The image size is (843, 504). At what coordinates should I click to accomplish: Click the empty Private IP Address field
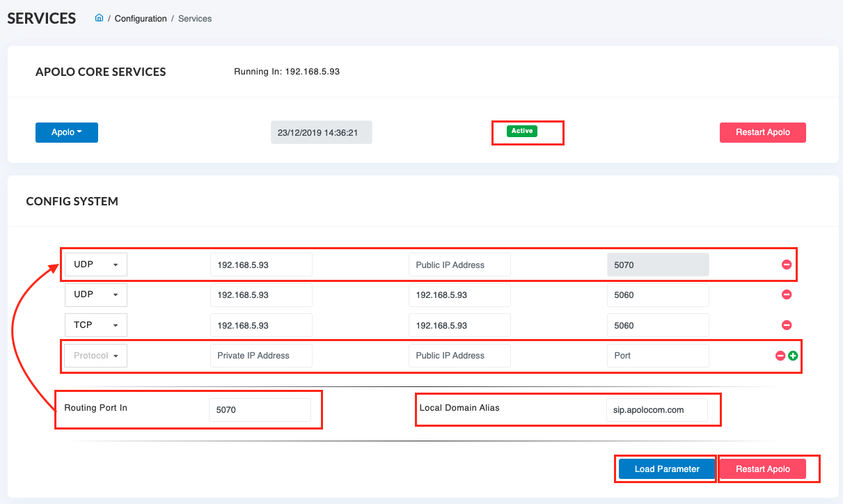260,356
